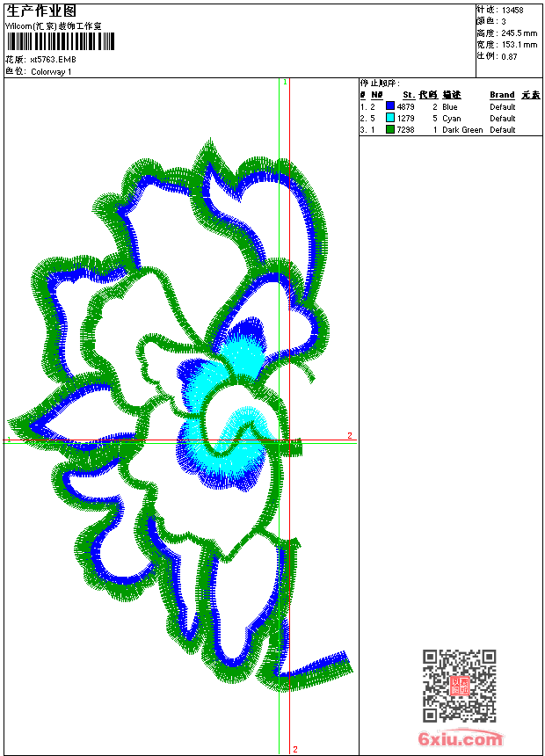Click the Brand column header
This screenshot has width=545, height=756.
point(502,95)
